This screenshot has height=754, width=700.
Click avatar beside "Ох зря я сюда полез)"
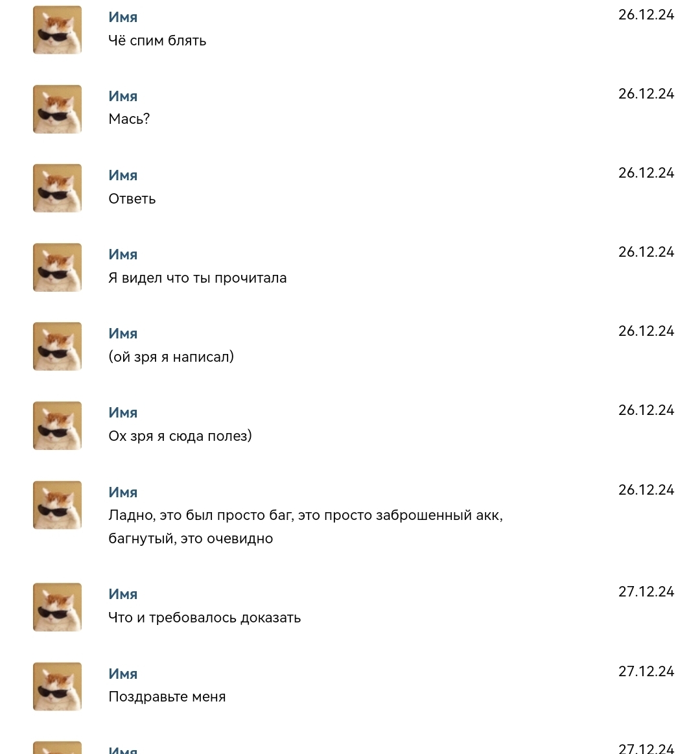click(58, 425)
